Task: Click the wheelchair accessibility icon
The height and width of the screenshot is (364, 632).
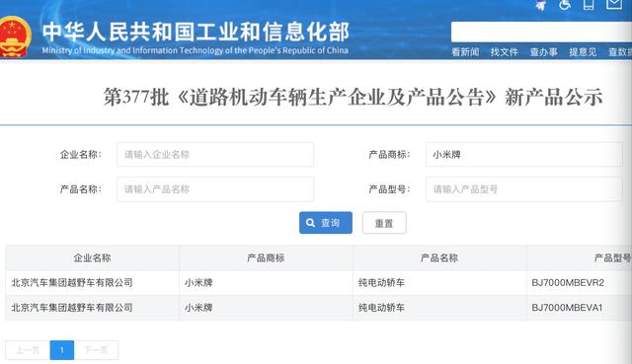Action: (564, 5)
